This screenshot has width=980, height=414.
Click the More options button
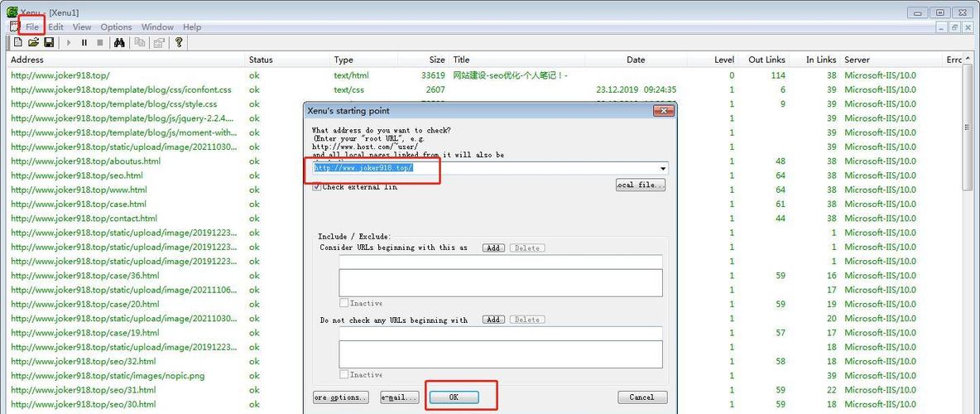[x=341, y=397]
